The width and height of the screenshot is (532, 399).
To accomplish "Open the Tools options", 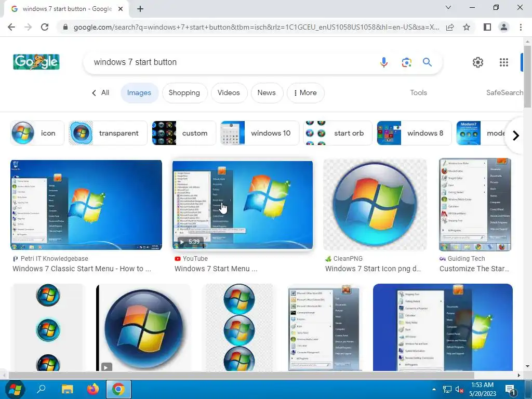I will click(418, 92).
